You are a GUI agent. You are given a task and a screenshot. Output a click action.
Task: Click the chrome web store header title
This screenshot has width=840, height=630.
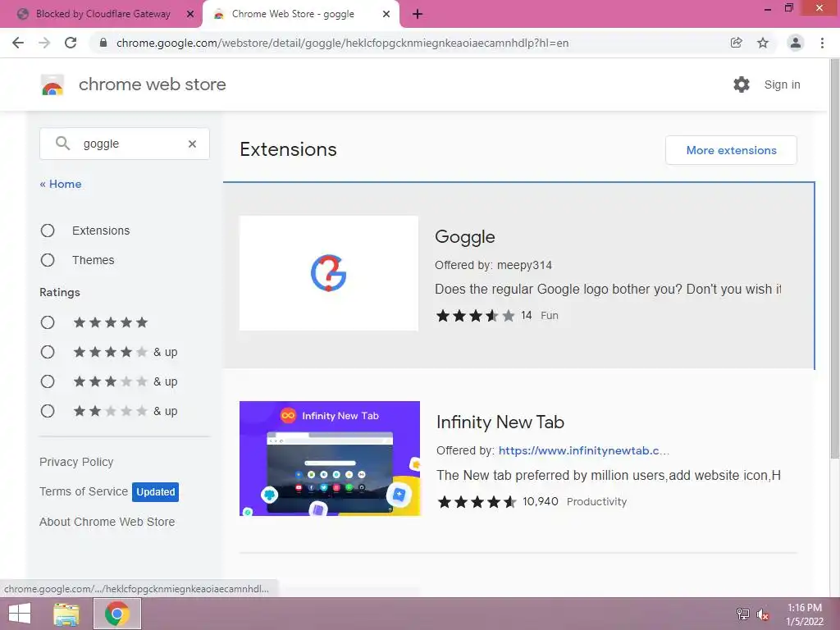pos(152,84)
